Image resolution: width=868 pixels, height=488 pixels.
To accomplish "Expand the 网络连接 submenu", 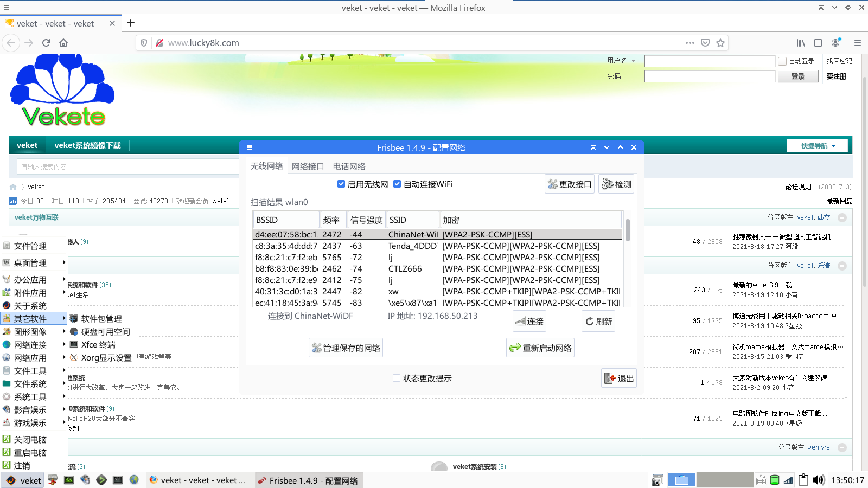I will click(x=34, y=345).
